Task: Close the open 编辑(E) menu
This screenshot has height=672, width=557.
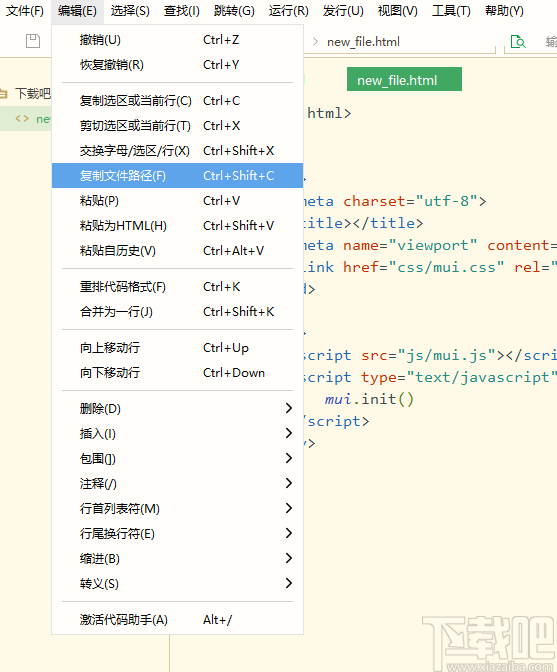Action: click(78, 11)
